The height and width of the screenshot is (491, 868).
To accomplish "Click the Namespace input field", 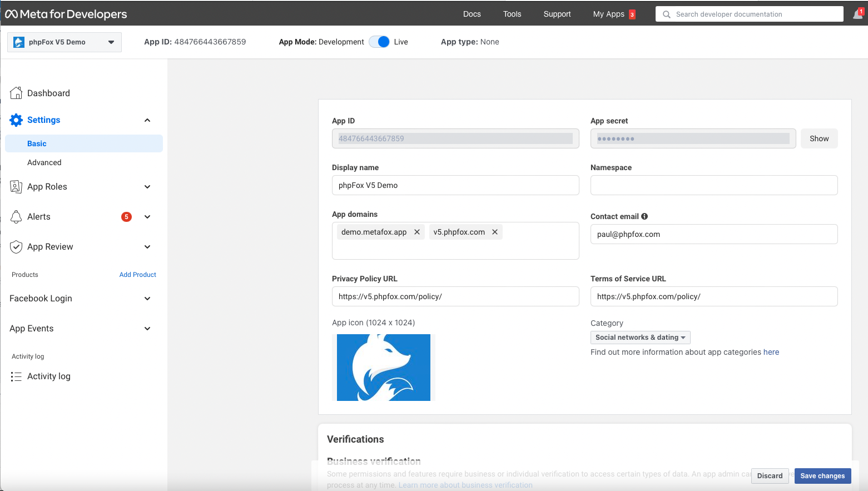I will (714, 185).
